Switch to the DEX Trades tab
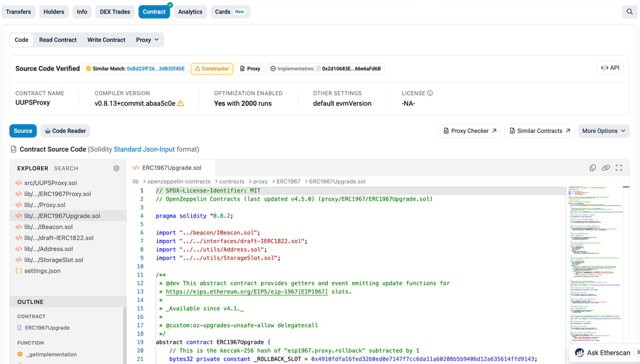 115,11
